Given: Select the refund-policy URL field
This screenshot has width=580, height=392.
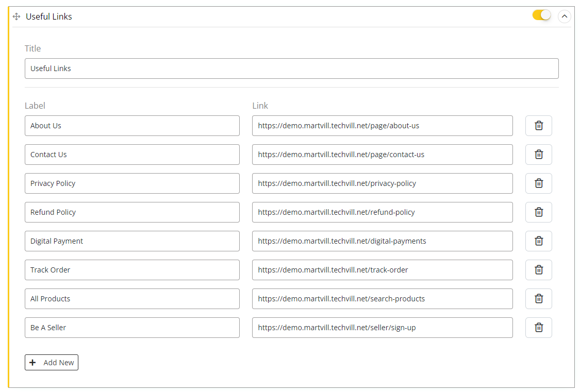Looking at the screenshot, I should pos(382,212).
